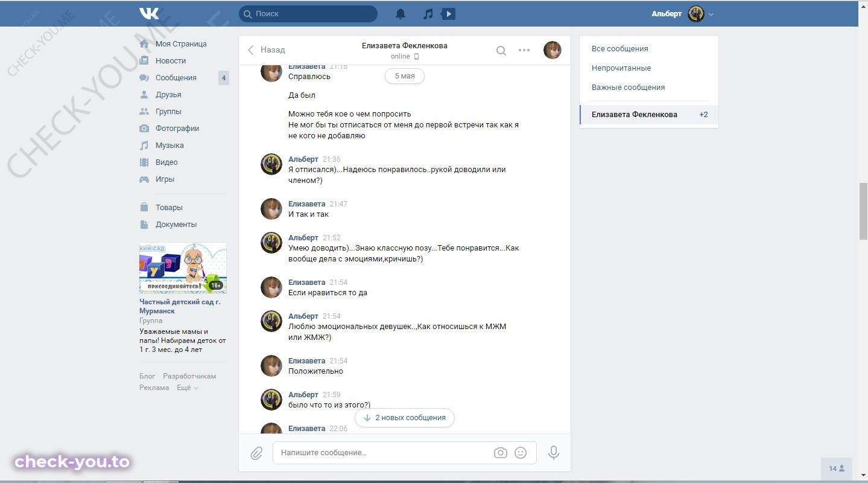Image resolution: width=868 pixels, height=483 pixels.
Task: Click the online friends counter 14
Action: 837,469
